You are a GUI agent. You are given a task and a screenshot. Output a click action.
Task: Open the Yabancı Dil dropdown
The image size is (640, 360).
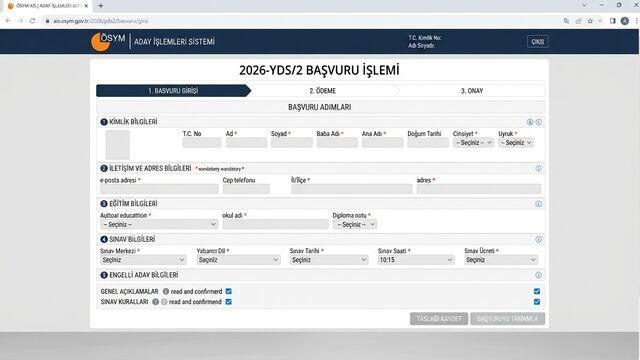238,260
